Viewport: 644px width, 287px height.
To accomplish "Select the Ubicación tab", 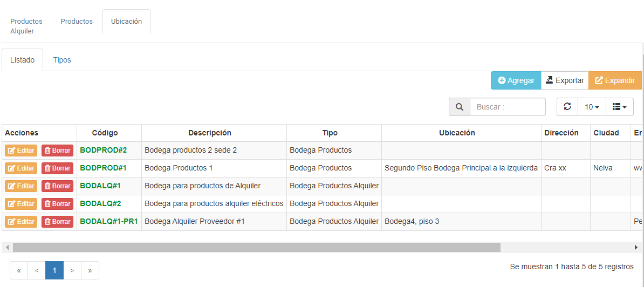I will tap(126, 22).
